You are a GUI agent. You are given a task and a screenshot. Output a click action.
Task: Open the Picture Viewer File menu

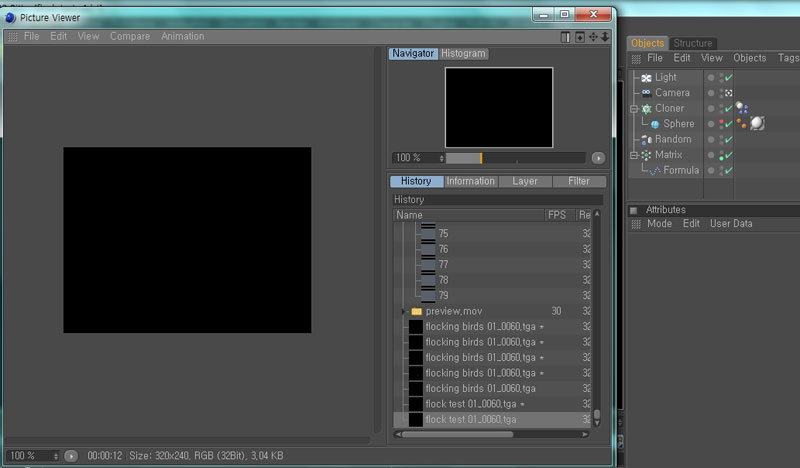tap(32, 37)
